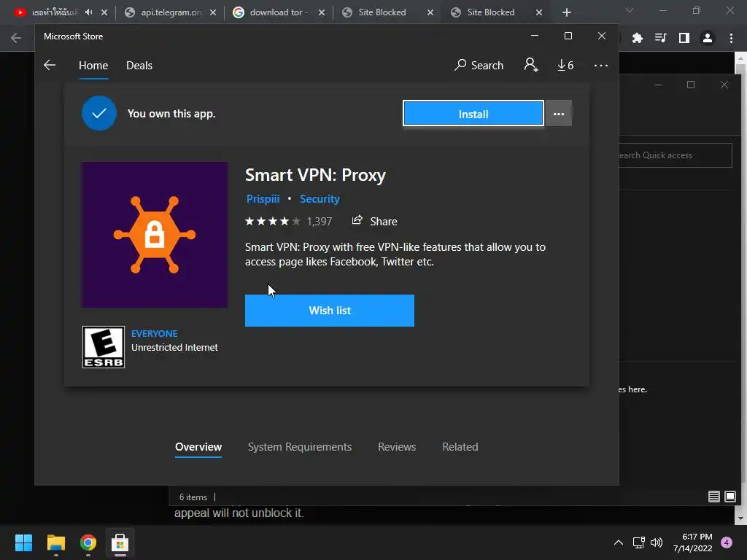
Task: Open Chrome media controls icon
Action: 660,38
